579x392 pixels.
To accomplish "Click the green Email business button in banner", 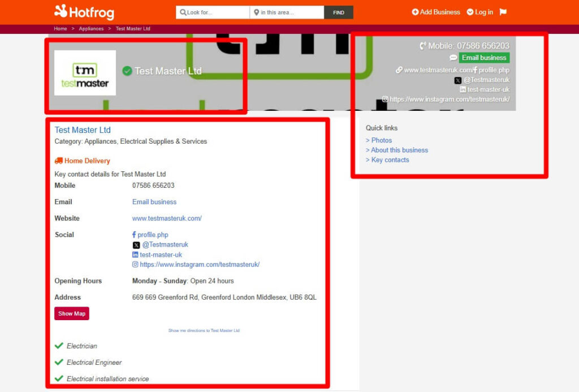I will [x=484, y=58].
